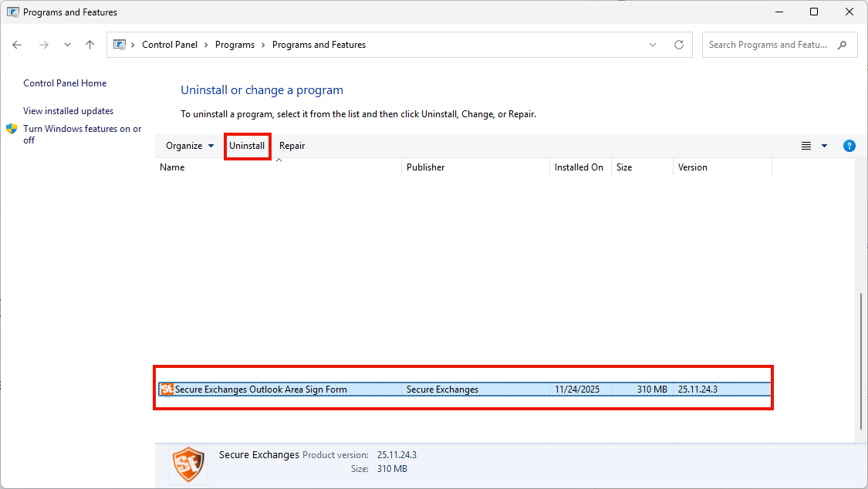Click the size value in details pane
This screenshot has height=489, width=868.
tap(392, 469)
